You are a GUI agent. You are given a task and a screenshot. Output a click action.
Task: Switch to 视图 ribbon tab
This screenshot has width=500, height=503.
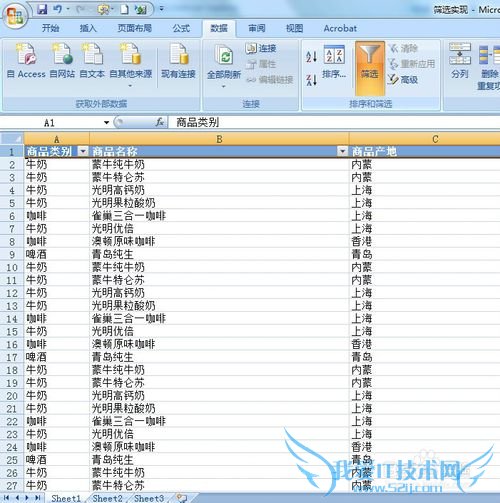[294, 28]
